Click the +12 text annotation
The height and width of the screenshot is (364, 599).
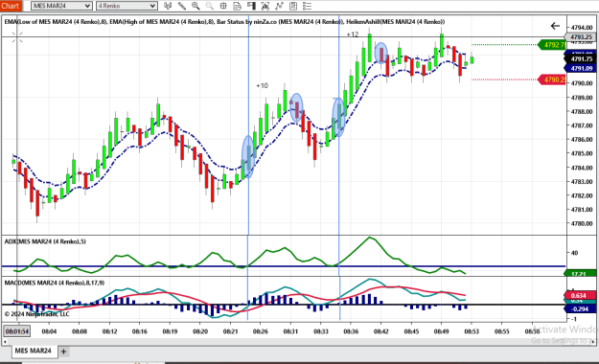(353, 34)
